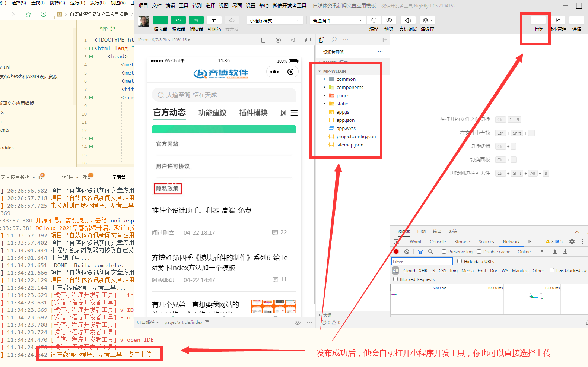The height and width of the screenshot is (367, 588).
Task: Expand the pages folder
Action: pos(343,95)
